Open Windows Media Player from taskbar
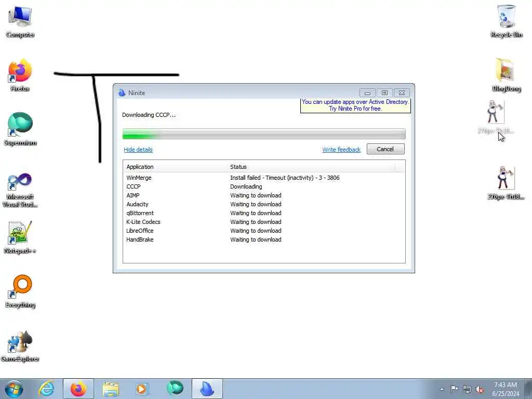Viewport: 532px width, 399px height. point(142,389)
